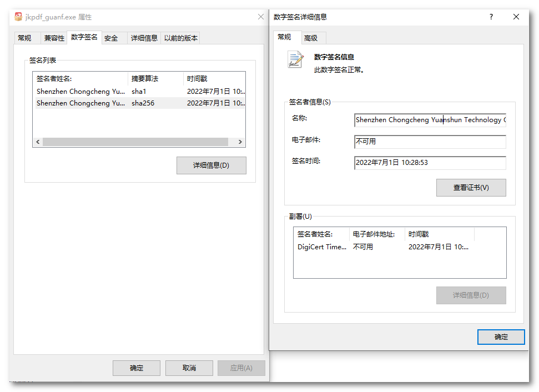Image resolution: width=539 pixels, height=392 pixels.
Task: Switch to the 高级 tab in signature details
Action: [311, 38]
